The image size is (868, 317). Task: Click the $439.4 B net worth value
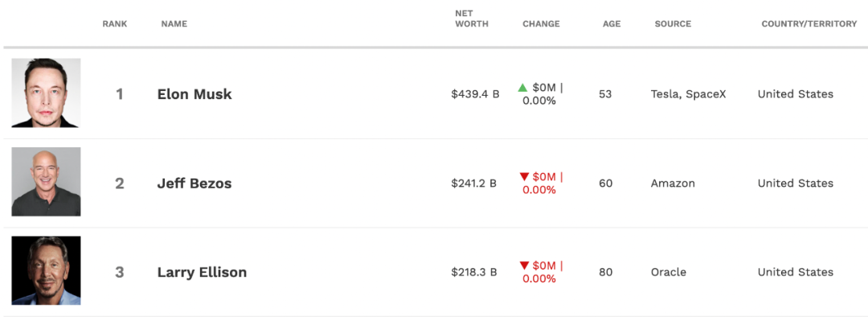click(475, 94)
